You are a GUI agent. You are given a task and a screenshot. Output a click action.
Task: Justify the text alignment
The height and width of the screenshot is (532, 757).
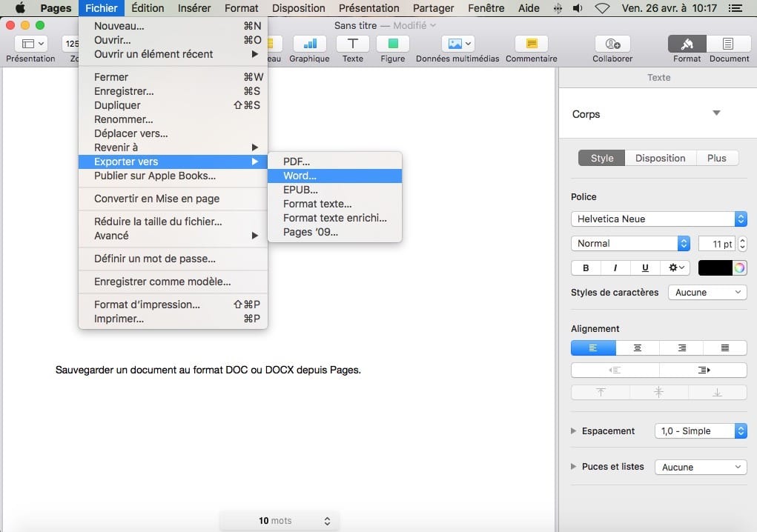(x=724, y=348)
